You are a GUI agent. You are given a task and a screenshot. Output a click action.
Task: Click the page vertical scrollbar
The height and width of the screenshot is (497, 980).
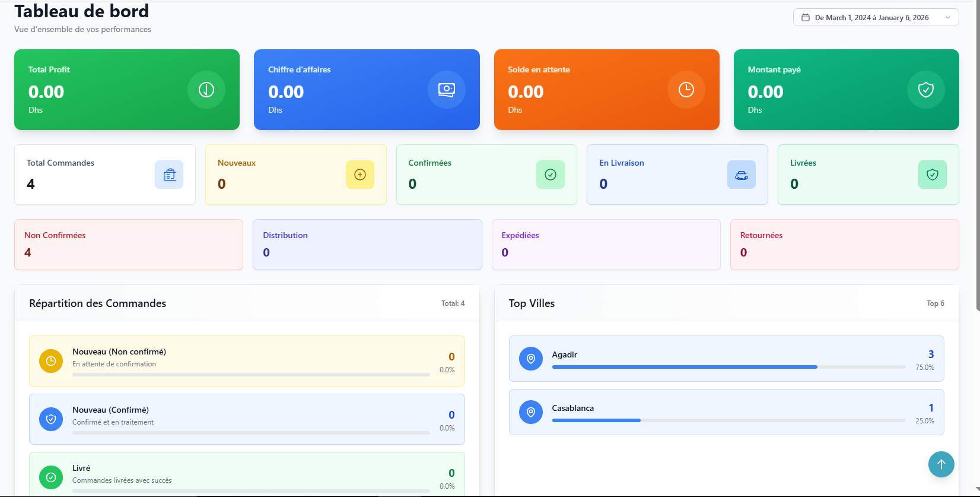coord(977,154)
